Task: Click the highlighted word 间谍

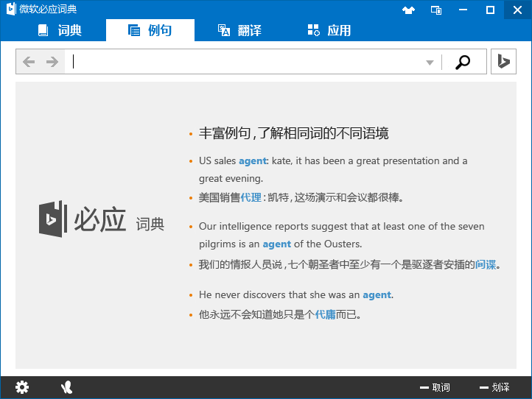Action: [486, 264]
